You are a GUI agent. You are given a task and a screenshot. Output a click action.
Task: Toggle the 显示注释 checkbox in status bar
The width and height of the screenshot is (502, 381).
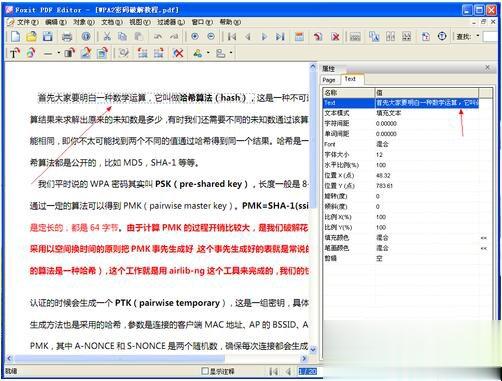[205, 371]
